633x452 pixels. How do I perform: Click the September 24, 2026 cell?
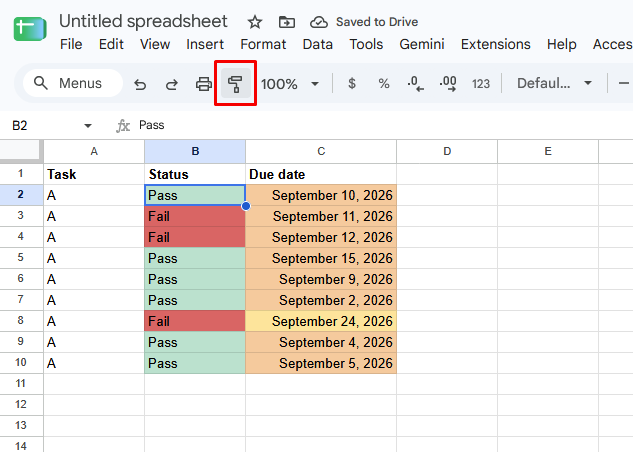click(x=321, y=321)
